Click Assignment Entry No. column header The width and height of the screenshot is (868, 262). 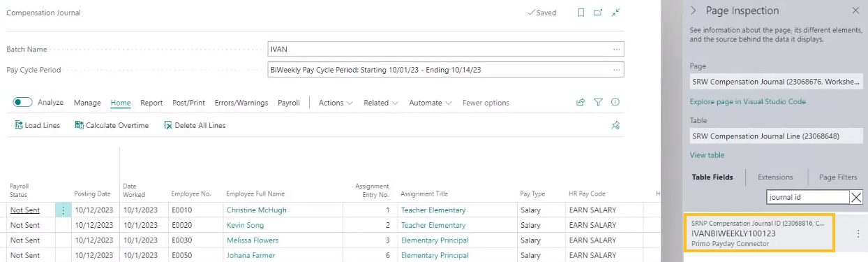(371, 190)
